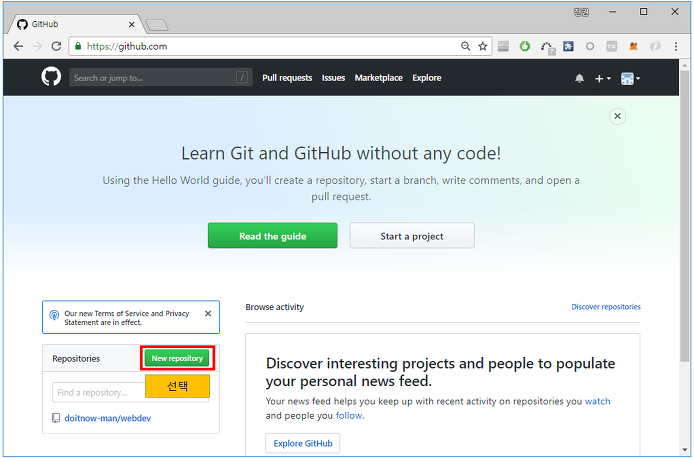Click the GitHub Octocat logo
This screenshot has height=458, width=694.
click(x=51, y=77)
